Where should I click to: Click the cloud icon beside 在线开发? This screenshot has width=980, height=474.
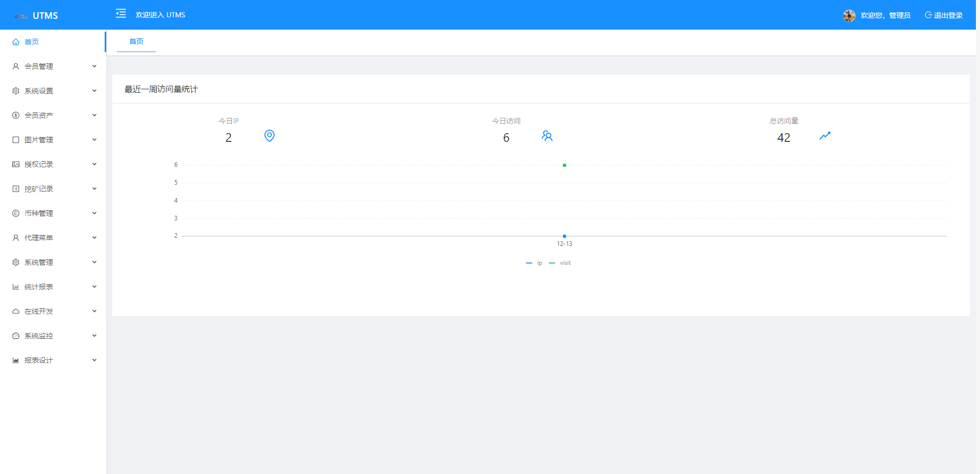point(16,311)
